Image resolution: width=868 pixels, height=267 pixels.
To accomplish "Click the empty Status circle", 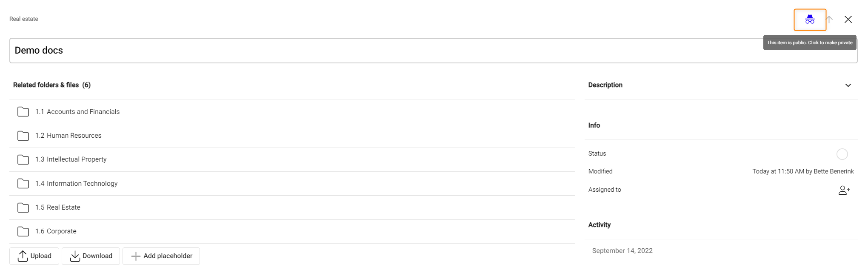I will point(842,154).
